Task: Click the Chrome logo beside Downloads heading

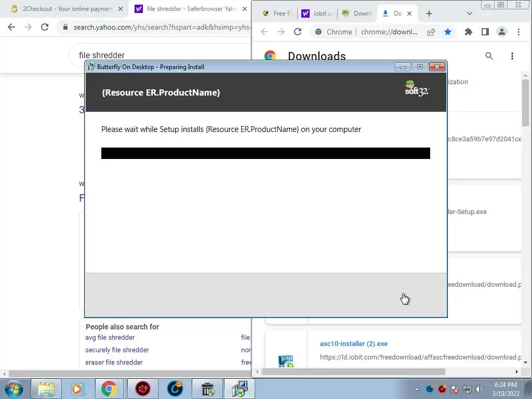Action: click(x=270, y=56)
